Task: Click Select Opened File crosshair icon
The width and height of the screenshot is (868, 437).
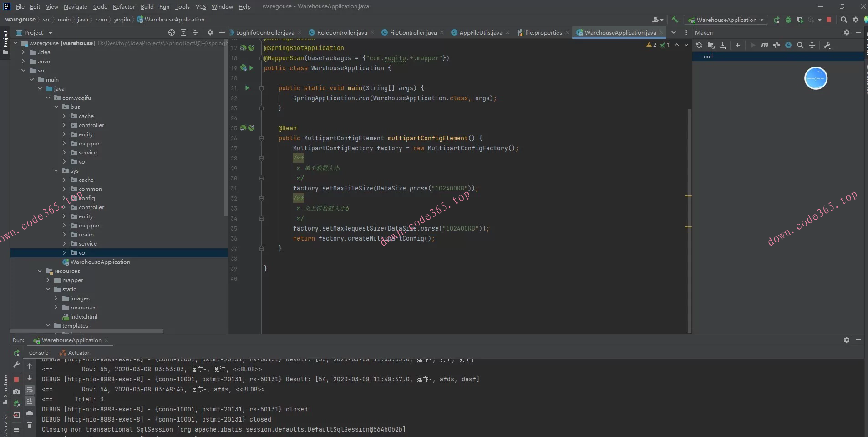Action: 171,32
